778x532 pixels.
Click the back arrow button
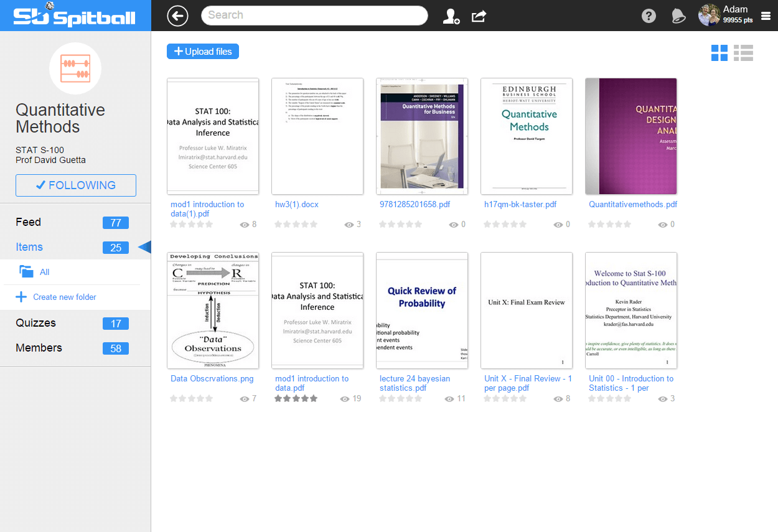178,16
